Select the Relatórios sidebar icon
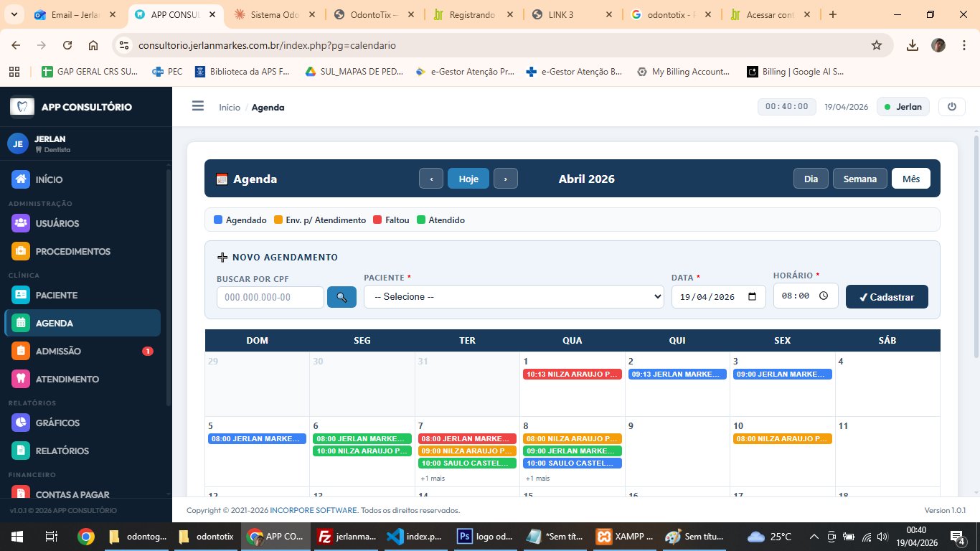The height and width of the screenshot is (551, 980). tap(20, 451)
